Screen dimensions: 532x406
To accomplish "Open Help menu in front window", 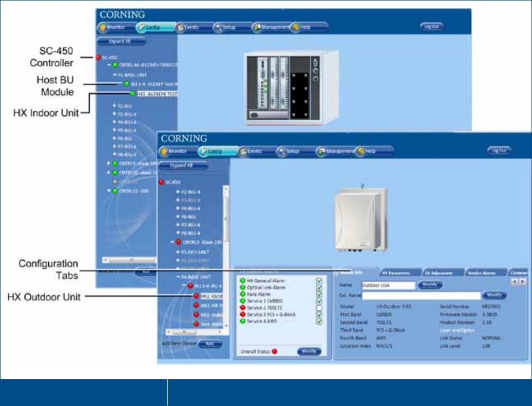I will [373, 152].
